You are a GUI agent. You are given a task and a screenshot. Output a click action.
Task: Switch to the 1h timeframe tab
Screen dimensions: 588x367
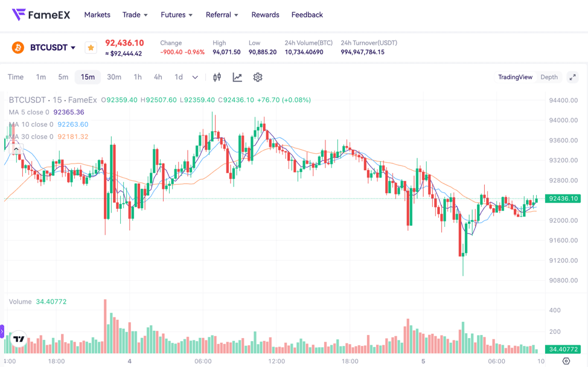pyautogui.click(x=137, y=77)
